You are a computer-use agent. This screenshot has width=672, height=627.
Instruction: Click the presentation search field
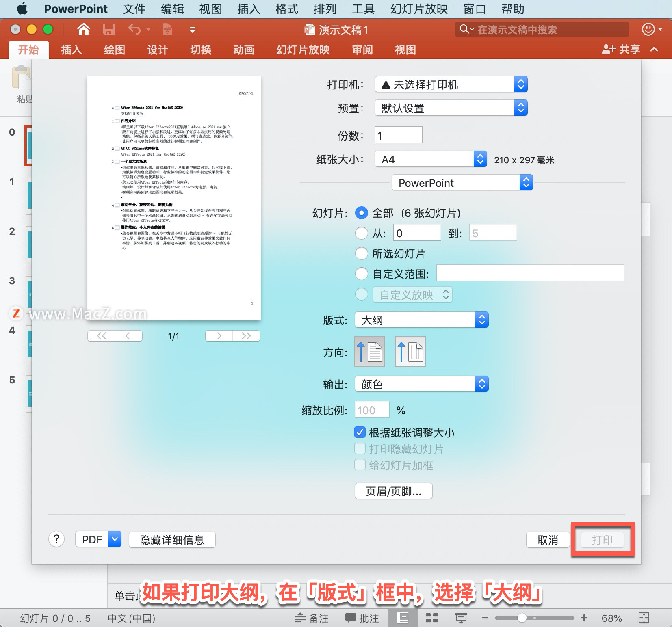[542, 29]
